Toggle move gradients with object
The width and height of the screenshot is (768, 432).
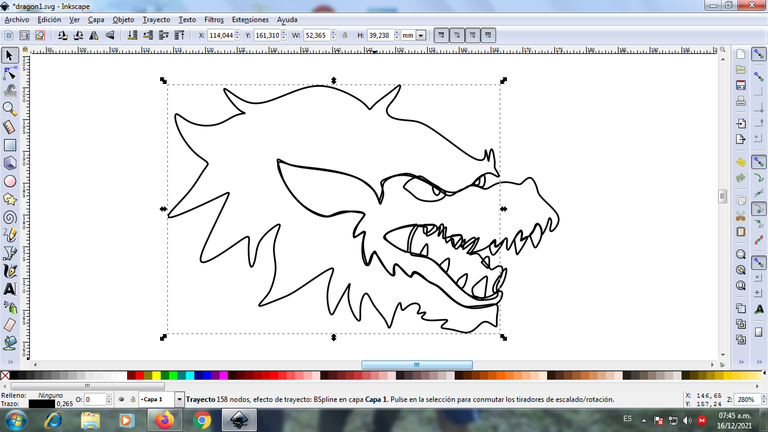473,35
